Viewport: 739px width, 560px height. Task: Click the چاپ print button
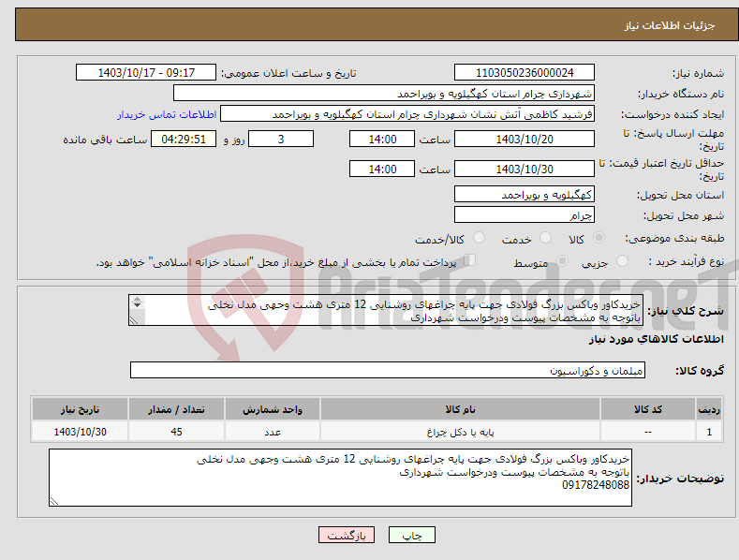[412, 535]
